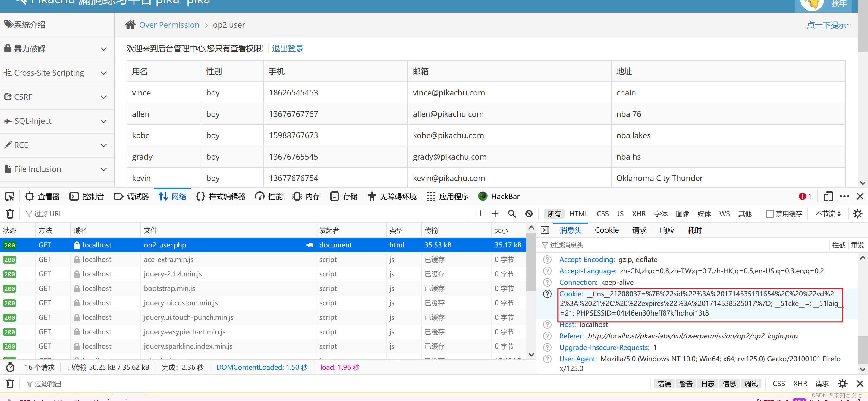Click the 重发 resend button
The height and width of the screenshot is (401, 868).
857,245
